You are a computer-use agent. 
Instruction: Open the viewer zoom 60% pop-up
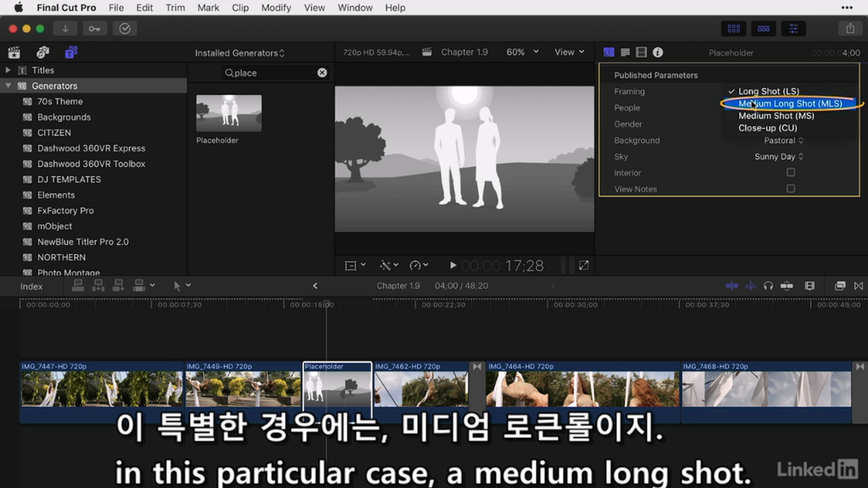pos(522,52)
